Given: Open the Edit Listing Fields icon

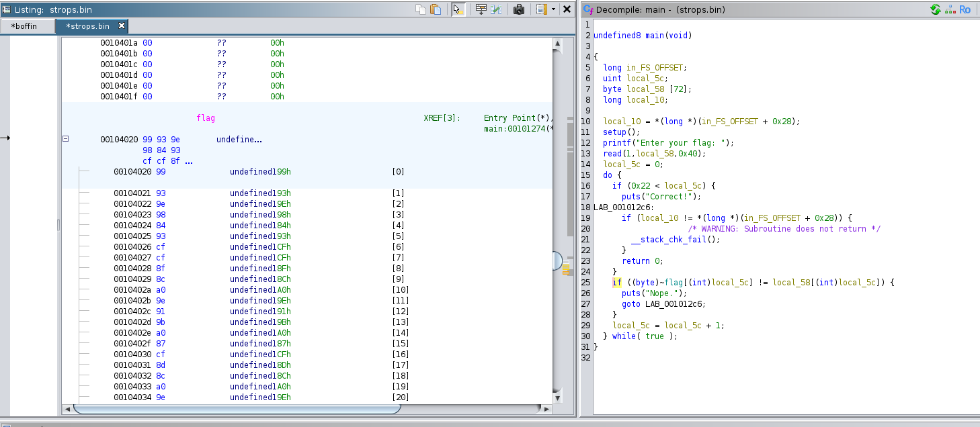Looking at the screenshot, I should [481, 9].
